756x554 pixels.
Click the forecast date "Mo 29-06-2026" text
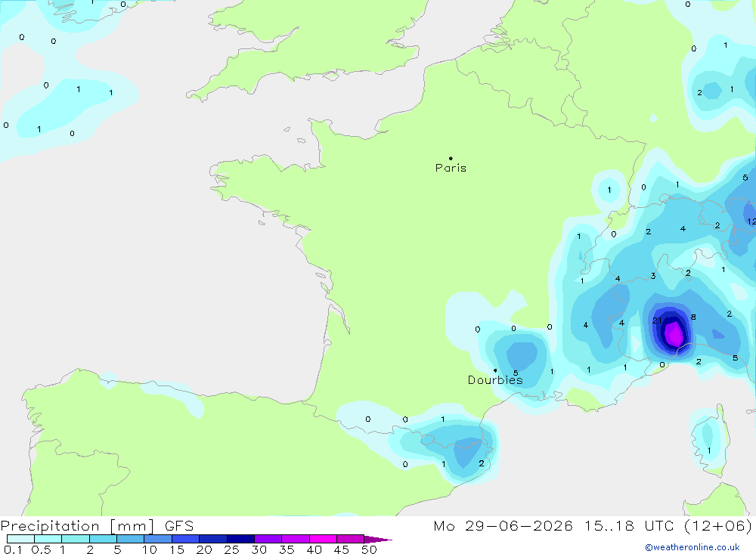click(503, 525)
